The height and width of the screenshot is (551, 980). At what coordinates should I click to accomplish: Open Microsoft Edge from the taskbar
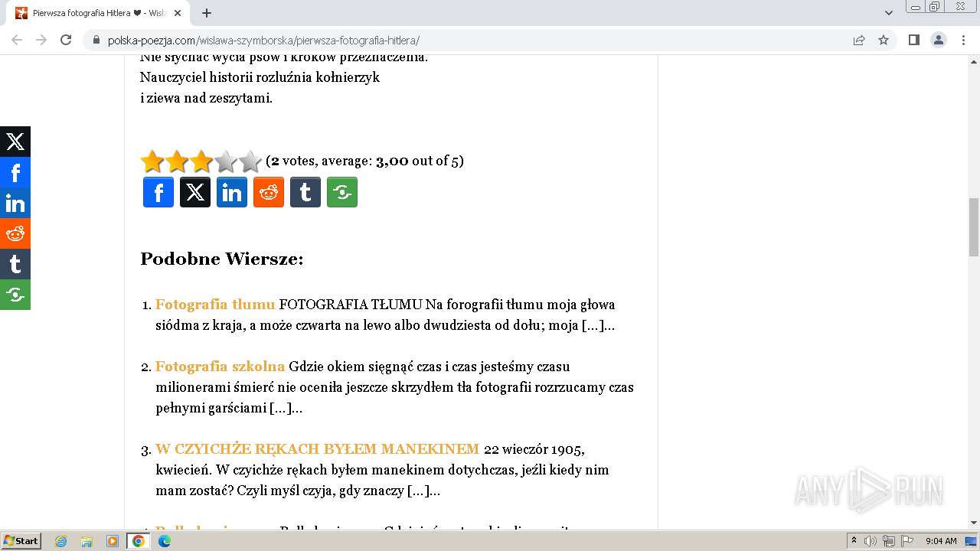click(x=165, y=541)
